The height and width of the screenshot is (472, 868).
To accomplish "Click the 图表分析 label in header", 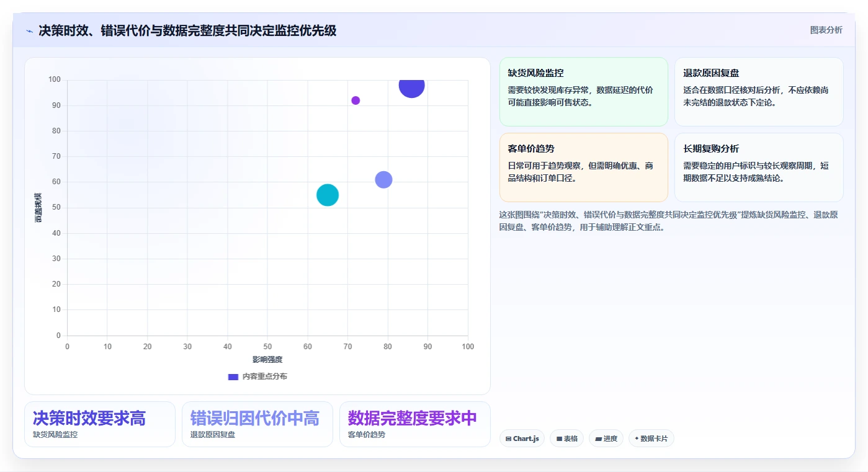I will click(x=826, y=30).
